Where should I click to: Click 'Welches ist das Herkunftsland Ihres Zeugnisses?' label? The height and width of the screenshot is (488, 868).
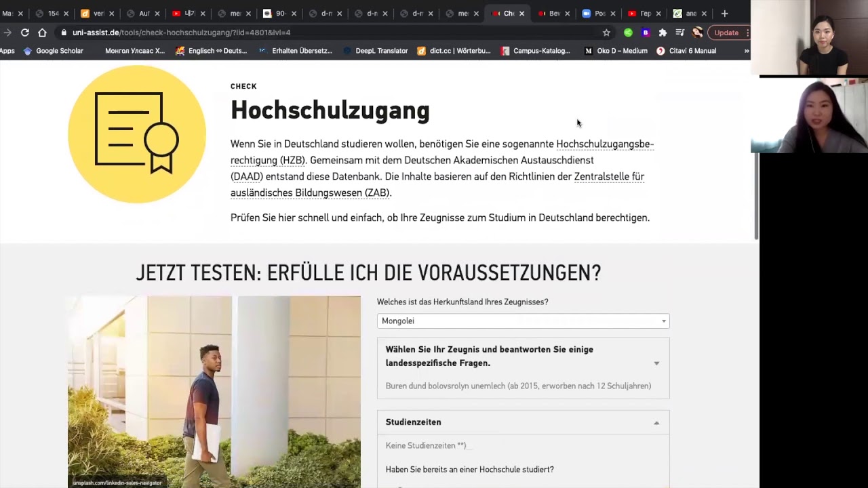(x=462, y=302)
